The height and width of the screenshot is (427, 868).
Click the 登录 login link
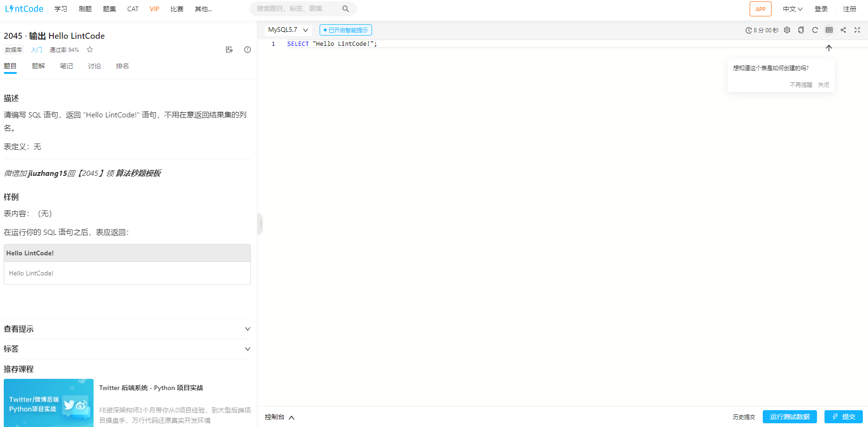821,9
